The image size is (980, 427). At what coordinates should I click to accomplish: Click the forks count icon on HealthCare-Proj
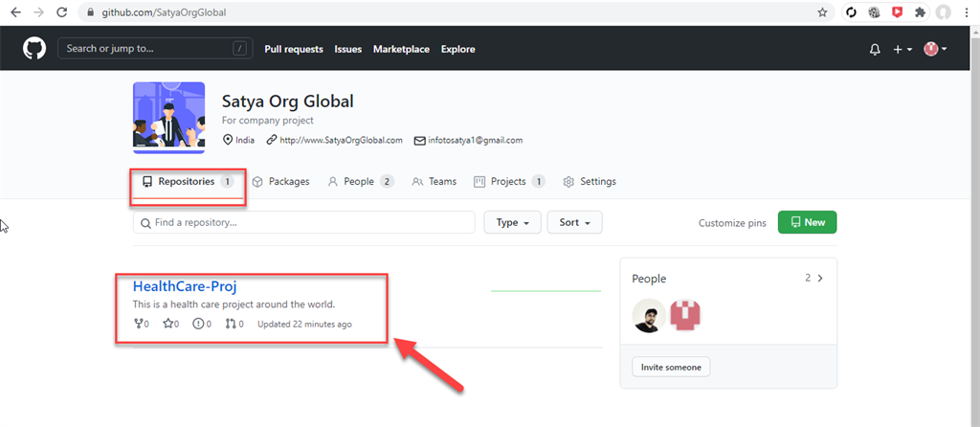tap(137, 324)
